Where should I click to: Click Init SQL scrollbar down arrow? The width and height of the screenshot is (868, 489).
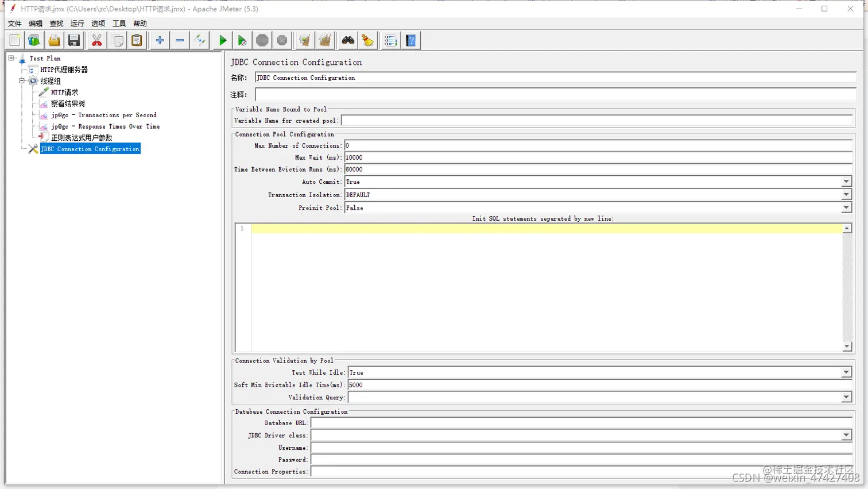[847, 346]
